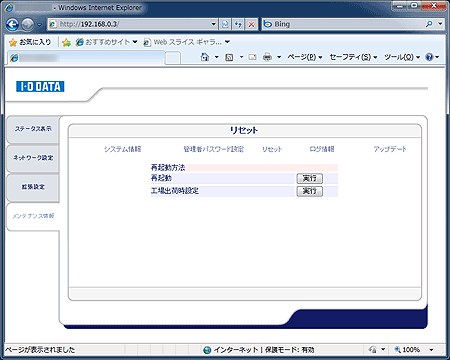Expand the zoom level dropdown arrow
This screenshot has width=450, height=360.
point(431,350)
